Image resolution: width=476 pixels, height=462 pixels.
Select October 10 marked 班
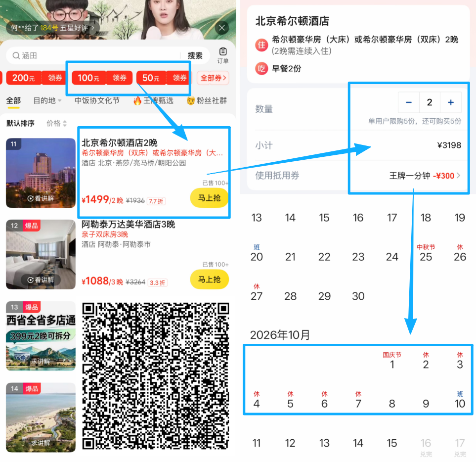click(x=460, y=400)
